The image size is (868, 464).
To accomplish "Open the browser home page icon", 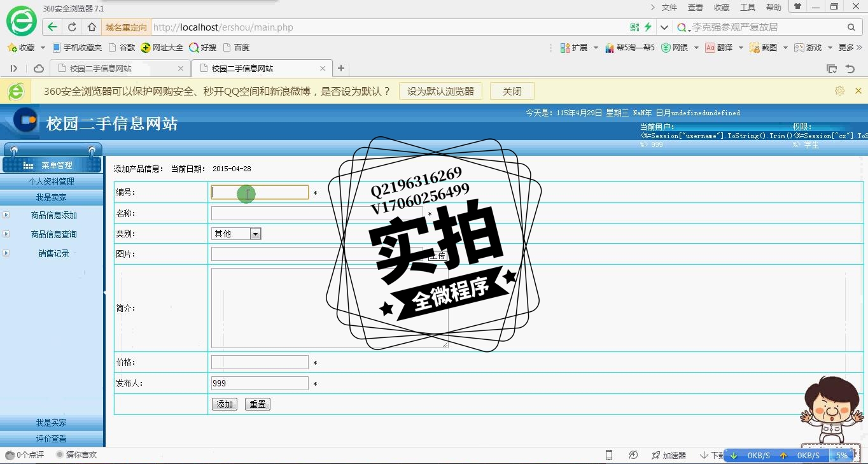I will (x=92, y=27).
